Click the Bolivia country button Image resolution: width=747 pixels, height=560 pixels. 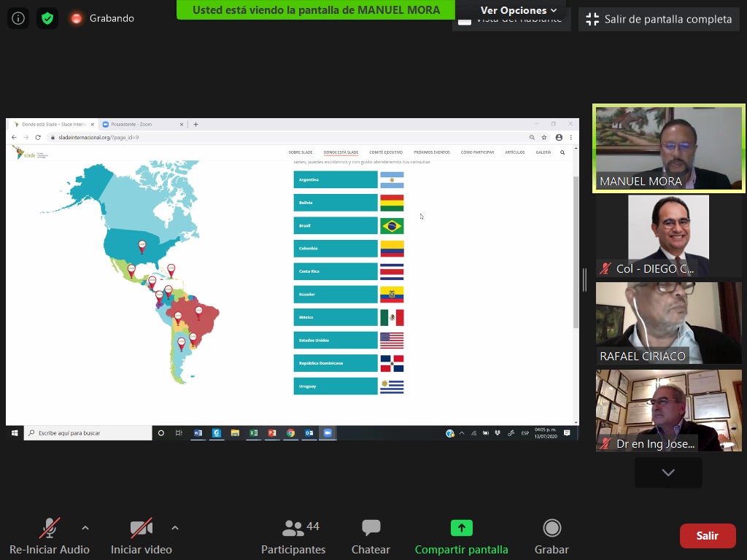point(336,203)
